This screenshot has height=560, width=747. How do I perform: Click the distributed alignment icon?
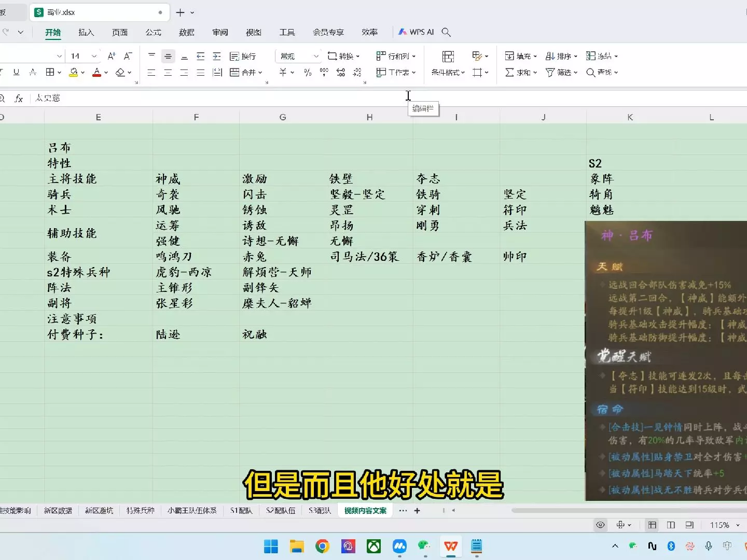point(217,73)
